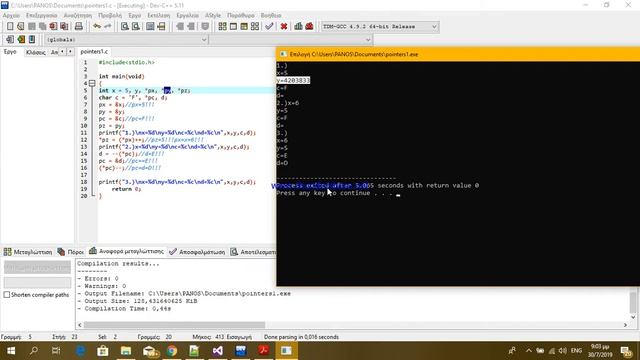Viewport: 640px width, 360px height.
Task: Open the AStyle menu
Action: tap(213, 16)
